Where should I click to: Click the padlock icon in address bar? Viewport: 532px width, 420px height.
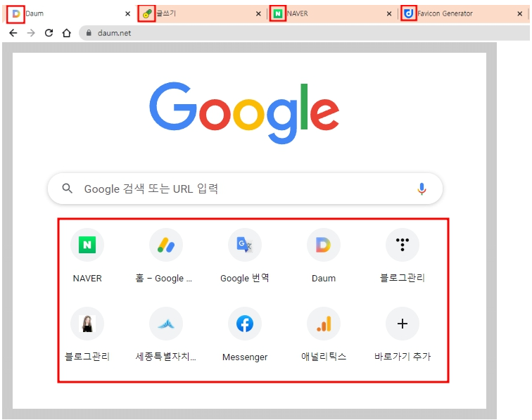89,33
